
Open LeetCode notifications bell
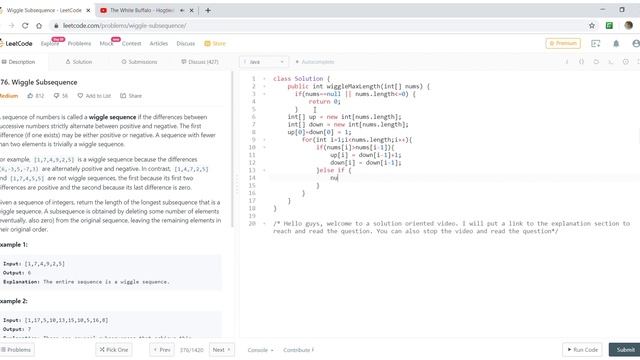pos(616,43)
